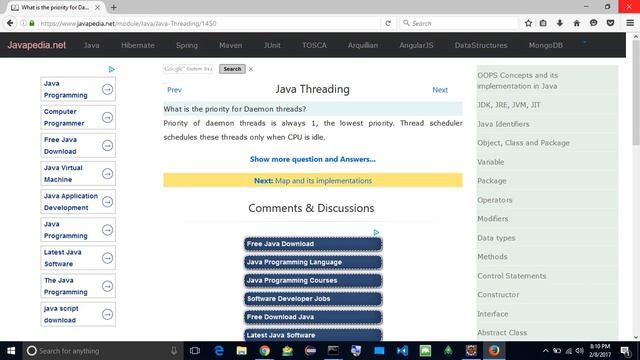Viewport: 640px width, 360px height.
Task: Open the Hibernate navbar item
Action: [138, 45]
